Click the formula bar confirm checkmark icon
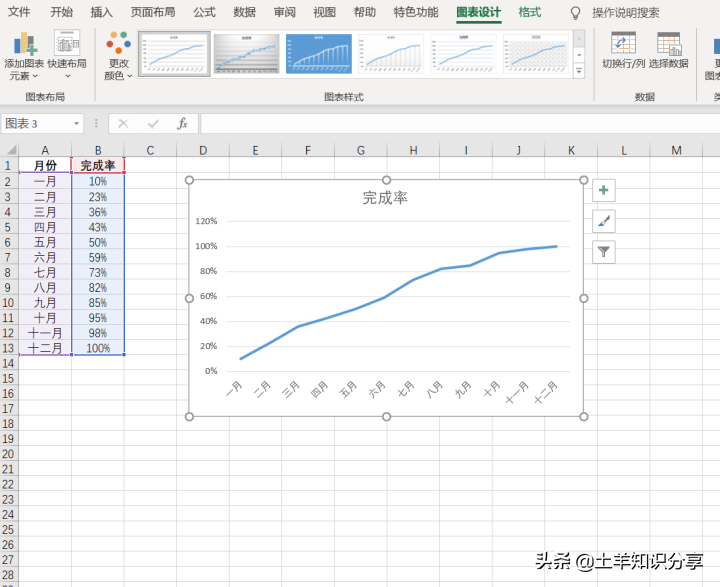This screenshot has width=720, height=587. [x=153, y=124]
